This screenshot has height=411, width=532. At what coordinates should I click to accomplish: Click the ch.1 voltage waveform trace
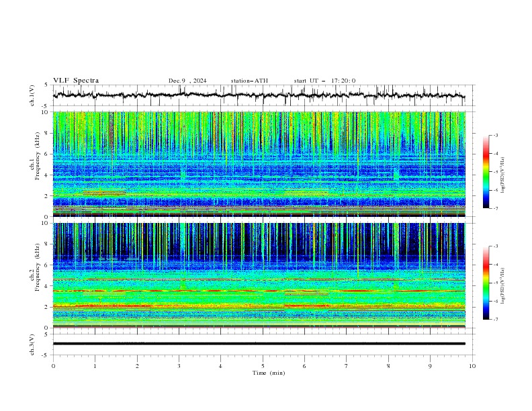point(259,95)
